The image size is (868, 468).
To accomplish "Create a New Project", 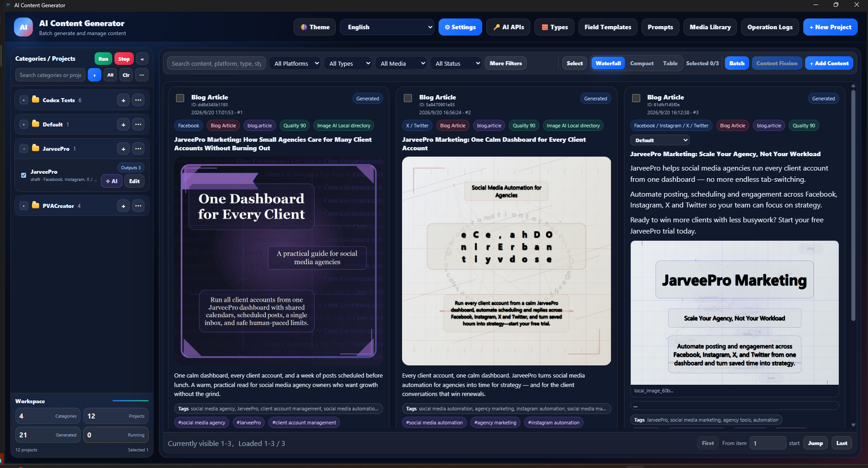I will click(830, 27).
